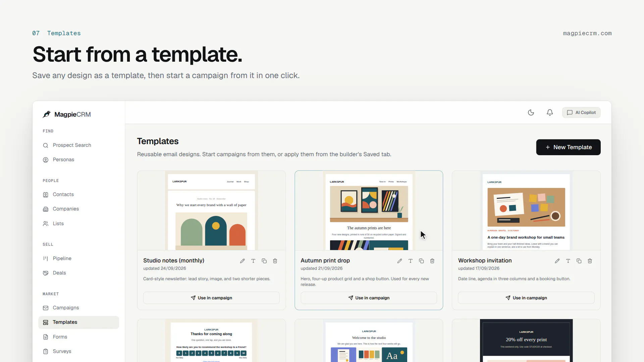Click the New Template button
Screen dimensions: 644x362
[568, 147]
